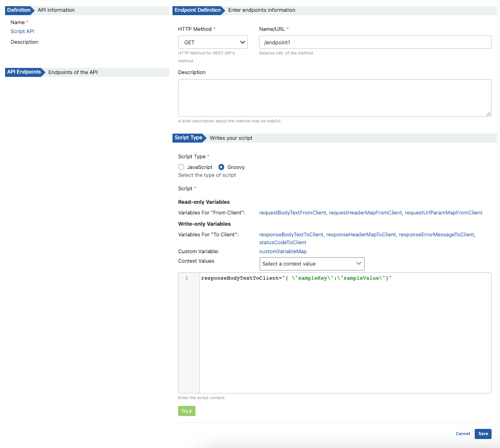The width and height of the screenshot is (500, 448).
Task: Save the endpoint configuration
Action: click(x=483, y=433)
